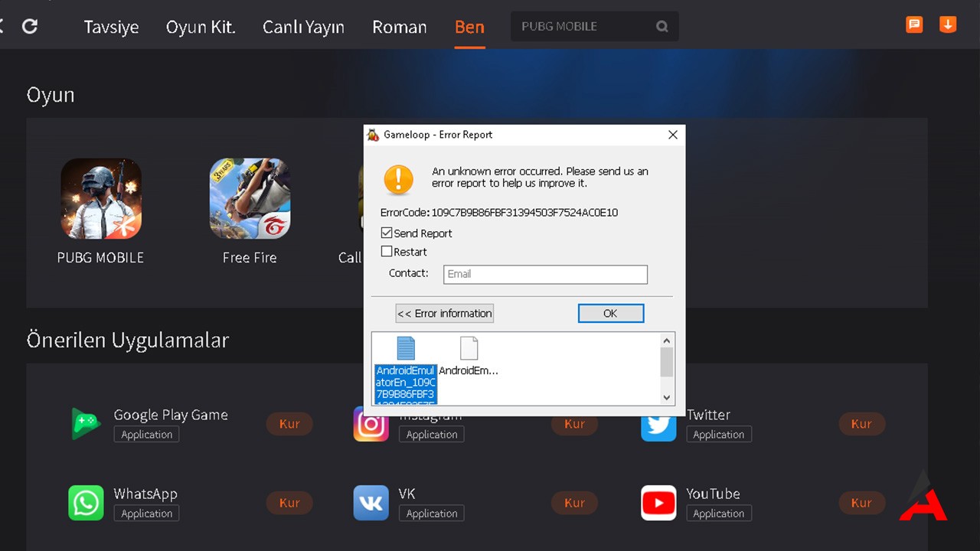Toggle the Send Report checkbox
The height and width of the screenshot is (551, 980).
click(387, 233)
